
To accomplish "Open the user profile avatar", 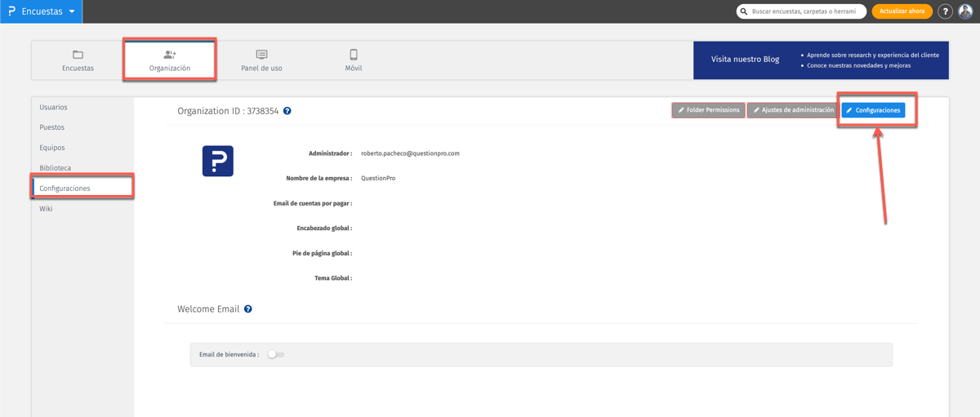I will [965, 11].
